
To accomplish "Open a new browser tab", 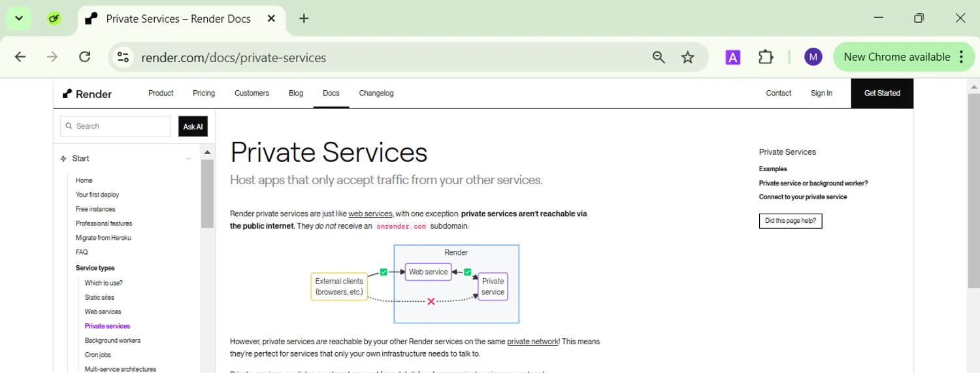I will (304, 18).
